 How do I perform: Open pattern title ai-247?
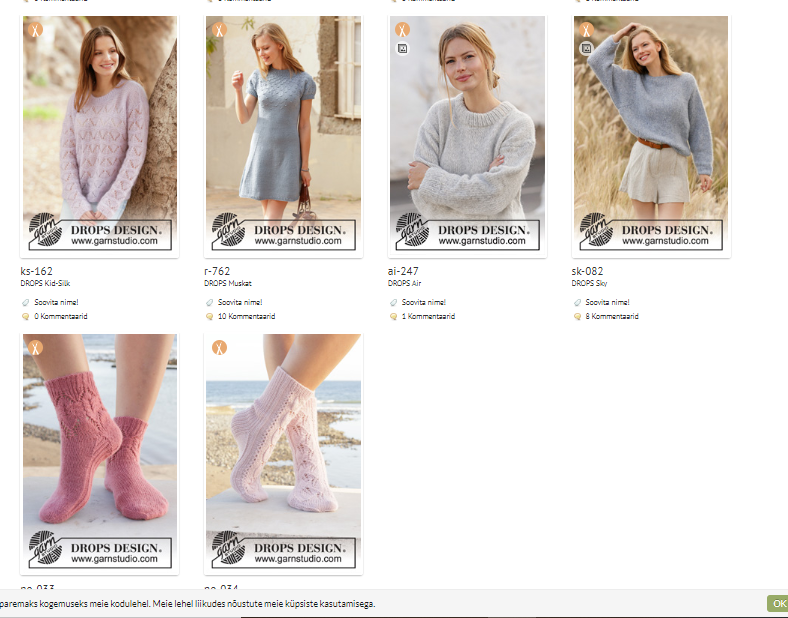pos(403,271)
